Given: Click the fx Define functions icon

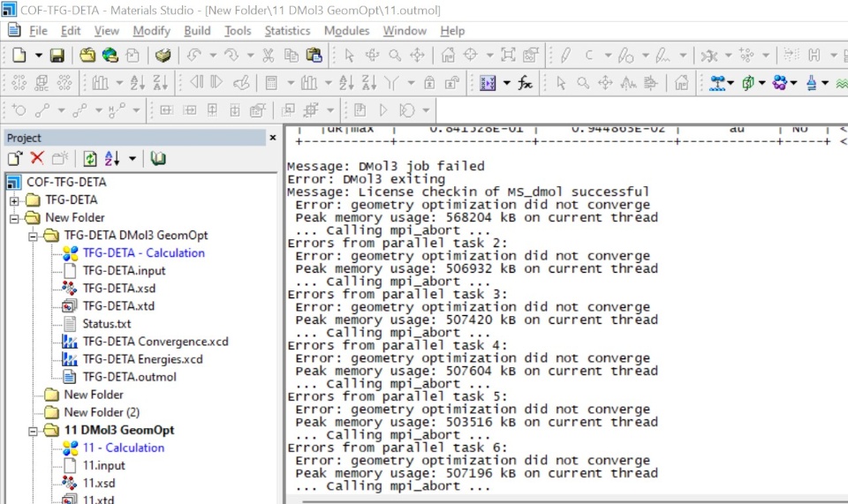Looking at the screenshot, I should click(525, 83).
